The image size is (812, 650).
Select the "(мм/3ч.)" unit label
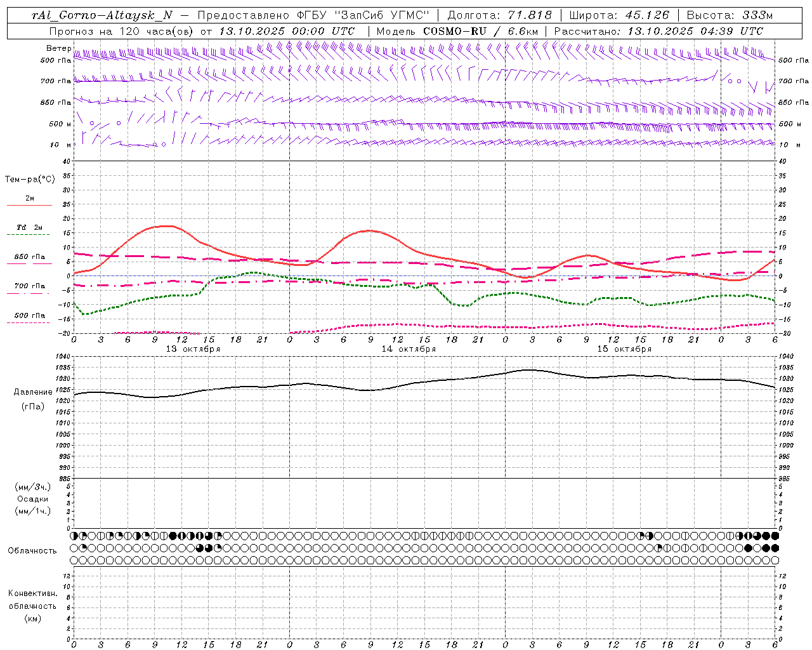pyautogui.click(x=33, y=487)
